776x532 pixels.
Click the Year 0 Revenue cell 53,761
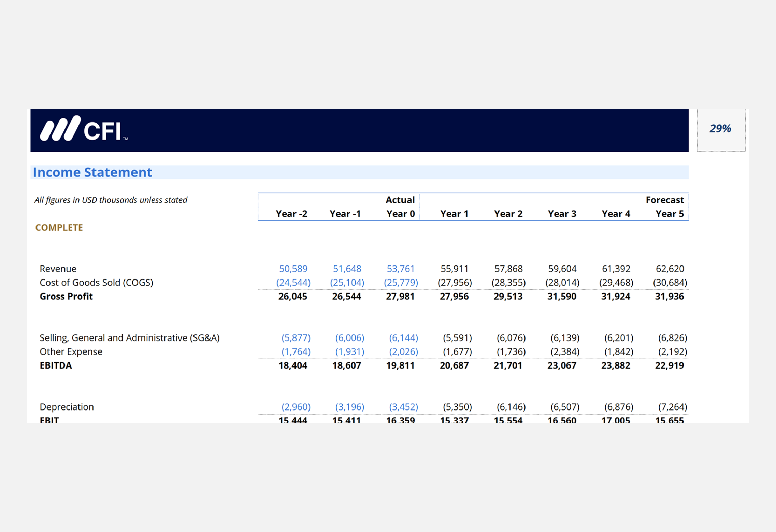tap(400, 269)
